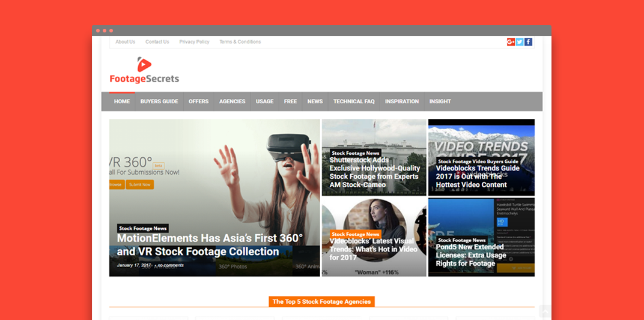Open Pond5 New Extended Licenses article
Viewport: 644px width, 320px height.
470,255
